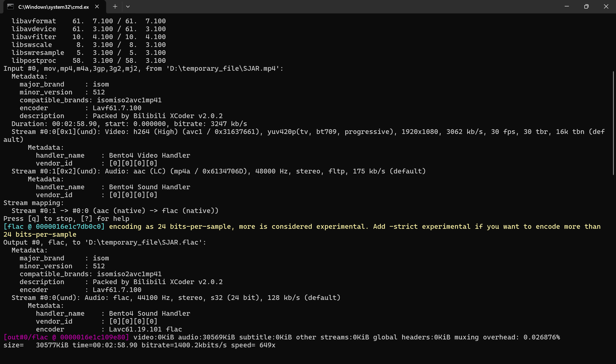Click the magenta out#0/flac log tag
The width and height of the screenshot is (616, 364).
pyautogui.click(x=66, y=337)
